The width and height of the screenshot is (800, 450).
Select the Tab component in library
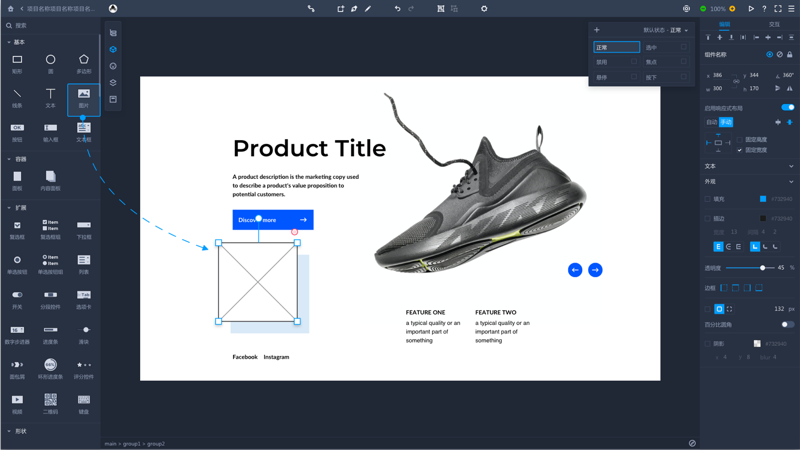click(x=84, y=295)
